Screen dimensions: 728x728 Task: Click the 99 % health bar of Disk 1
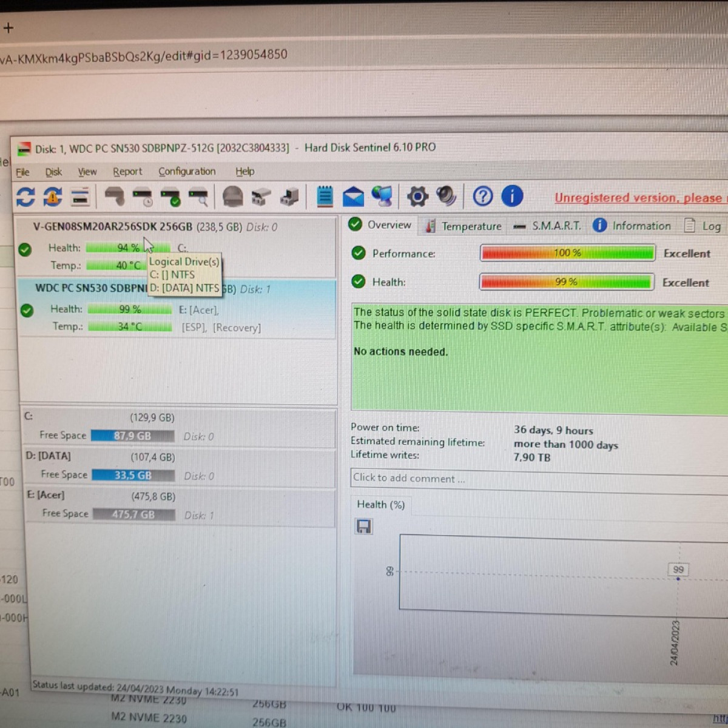click(x=130, y=309)
